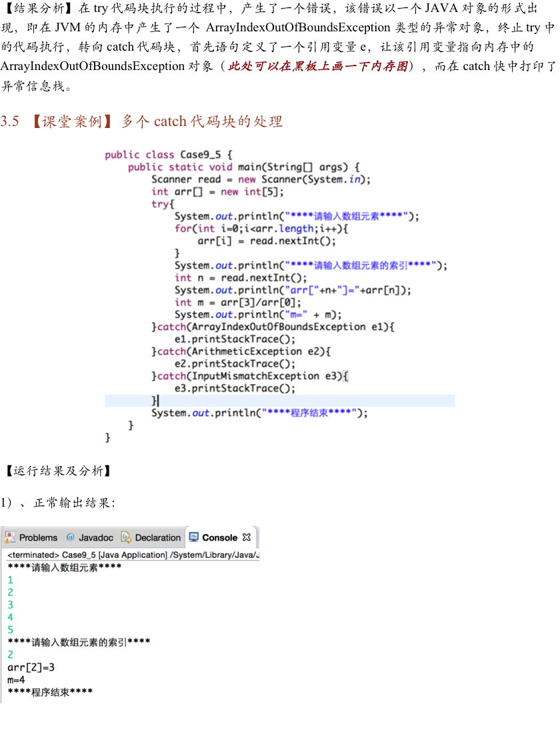Click the e2.printStackTrace() line
Viewport: 560px width, 750px height.
pos(235,364)
